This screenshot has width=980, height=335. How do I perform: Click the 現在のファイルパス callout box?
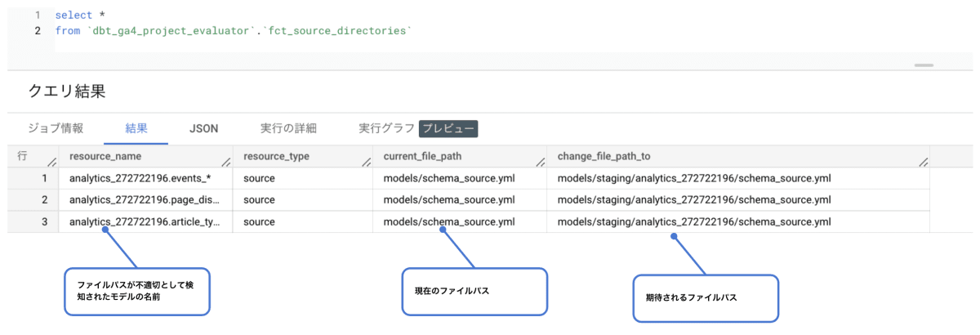point(474,291)
